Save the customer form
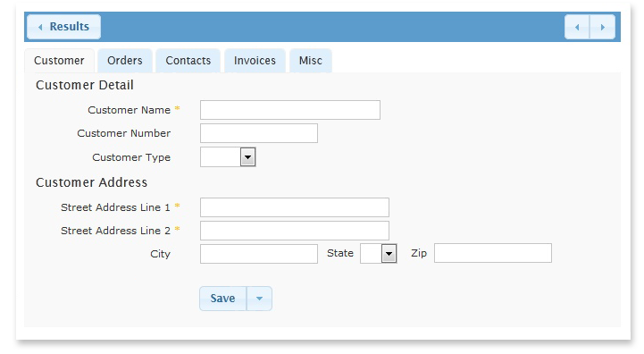Image resolution: width=644 pixels, height=354 pixels. 223,299
